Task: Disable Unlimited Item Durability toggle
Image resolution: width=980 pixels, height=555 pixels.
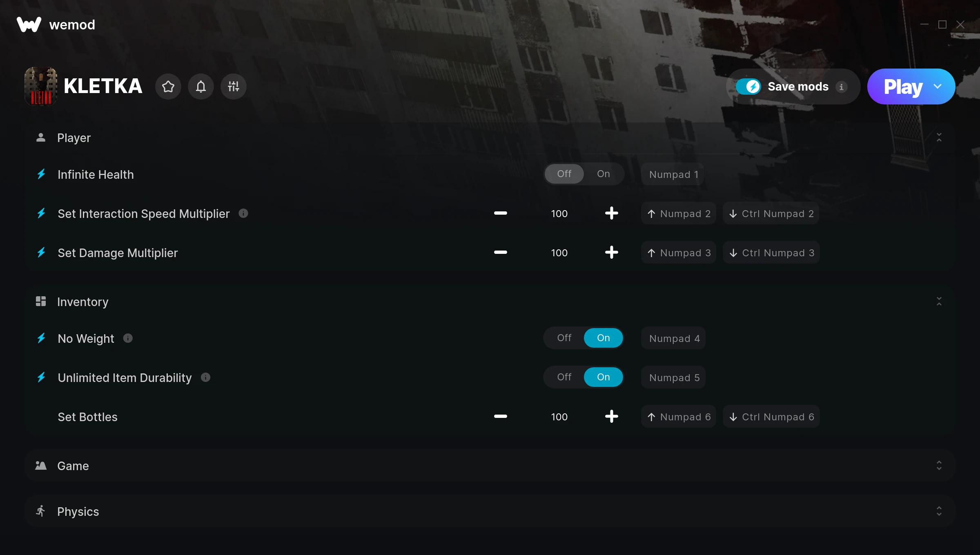Action: click(x=564, y=377)
